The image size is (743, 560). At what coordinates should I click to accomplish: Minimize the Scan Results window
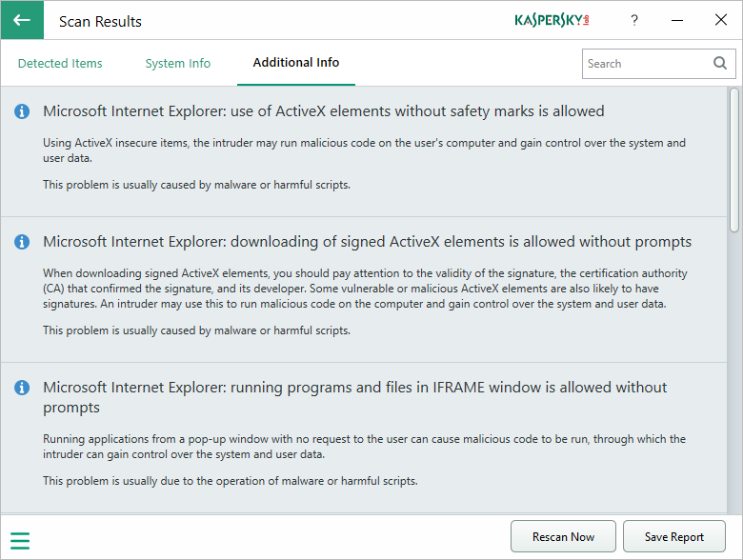676,20
